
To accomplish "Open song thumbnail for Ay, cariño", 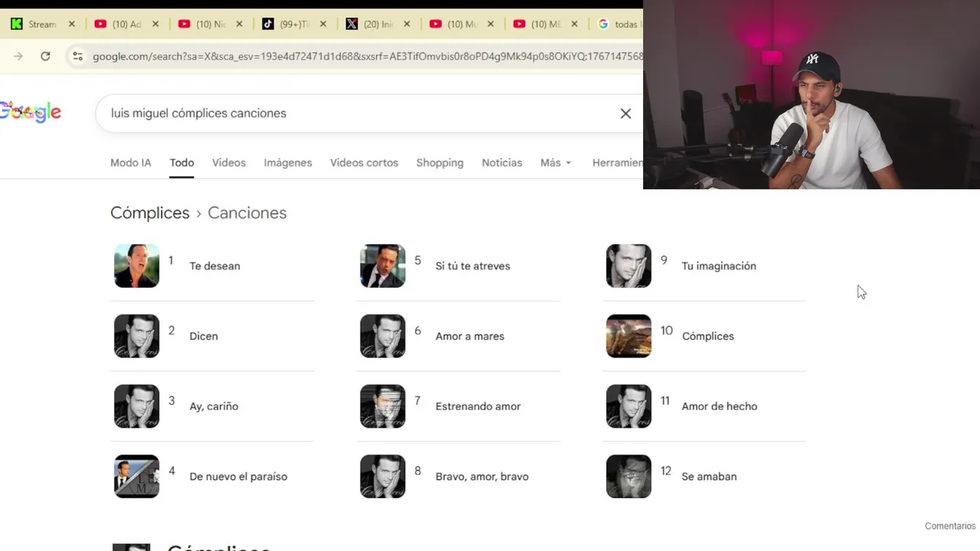I will coord(137,406).
